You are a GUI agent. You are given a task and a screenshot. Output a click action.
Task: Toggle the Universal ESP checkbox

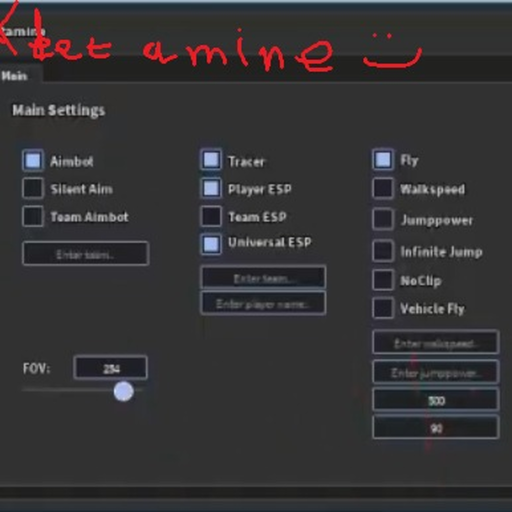coord(211,244)
